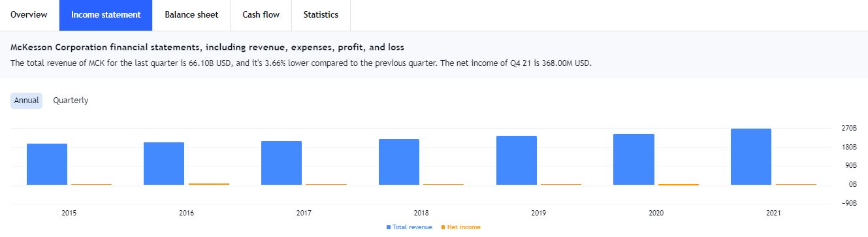Click the blue Total revenue legend square
Viewport: 868px width, 237px height.
point(389,227)
